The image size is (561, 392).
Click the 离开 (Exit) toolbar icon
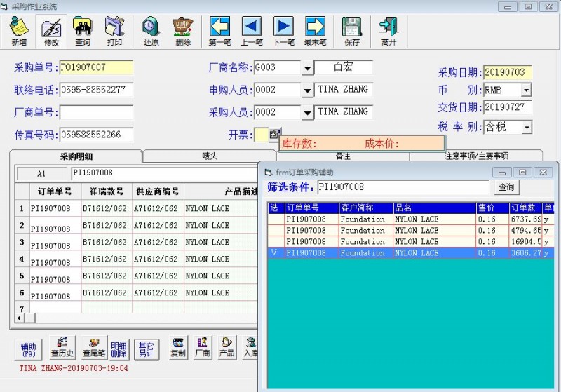388,32
